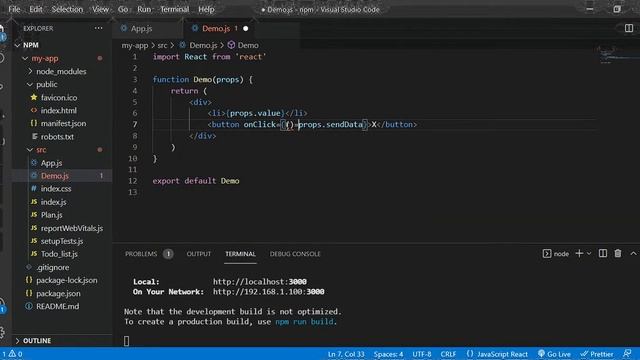Kill terminal with trash icon

tap(618, 253)
